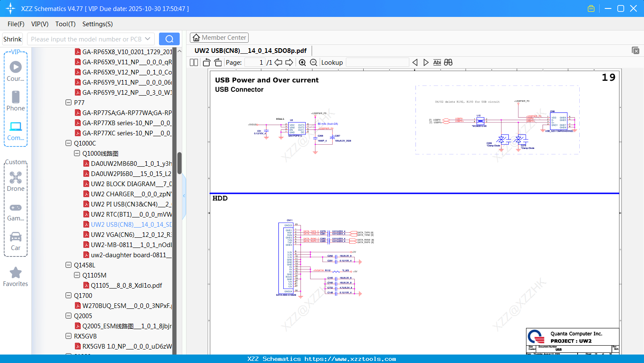Click the blue search button
This screenshot has height=363, width=644.
169,39
